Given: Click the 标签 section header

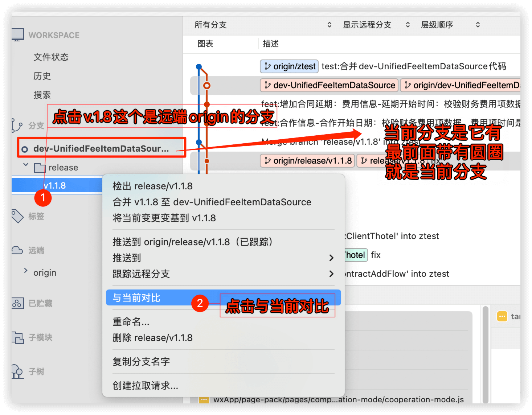Looking at the screenshot, I should [x=36, y=216].
